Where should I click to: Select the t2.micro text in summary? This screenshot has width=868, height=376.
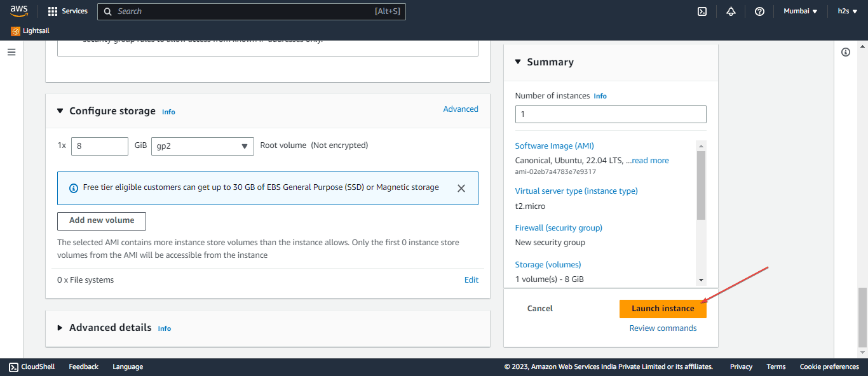tap(530, 206)
